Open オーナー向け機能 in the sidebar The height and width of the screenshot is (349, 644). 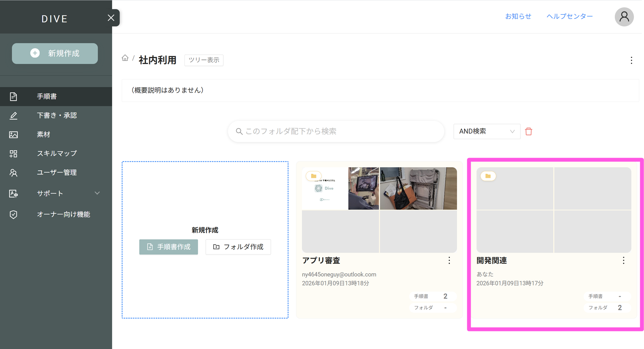(x=63, y=214)
